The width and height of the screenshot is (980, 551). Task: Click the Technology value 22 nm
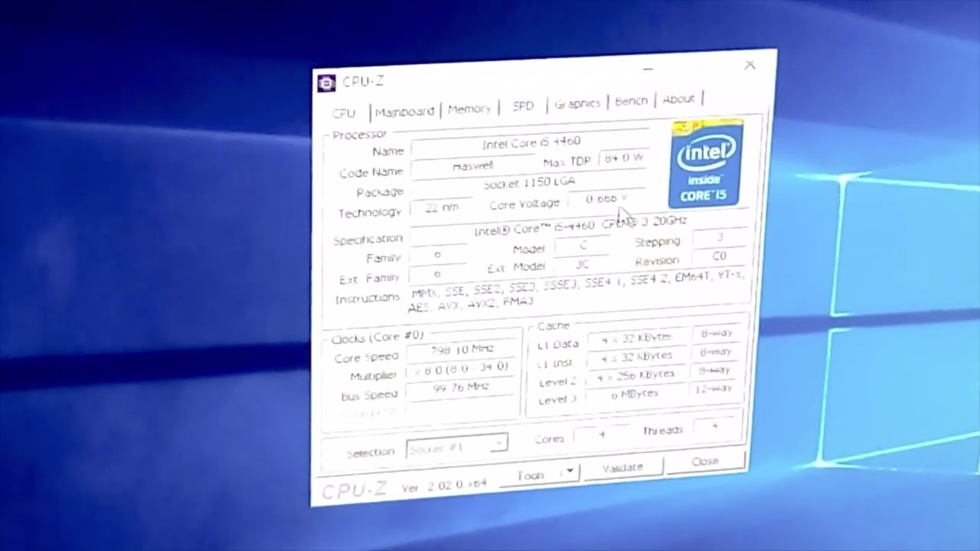tap(442, 207)
